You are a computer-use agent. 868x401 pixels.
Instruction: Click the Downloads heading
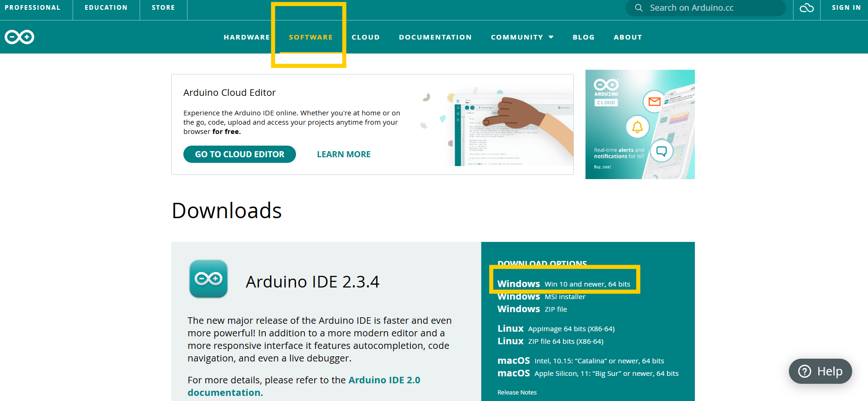click(227, 211)
